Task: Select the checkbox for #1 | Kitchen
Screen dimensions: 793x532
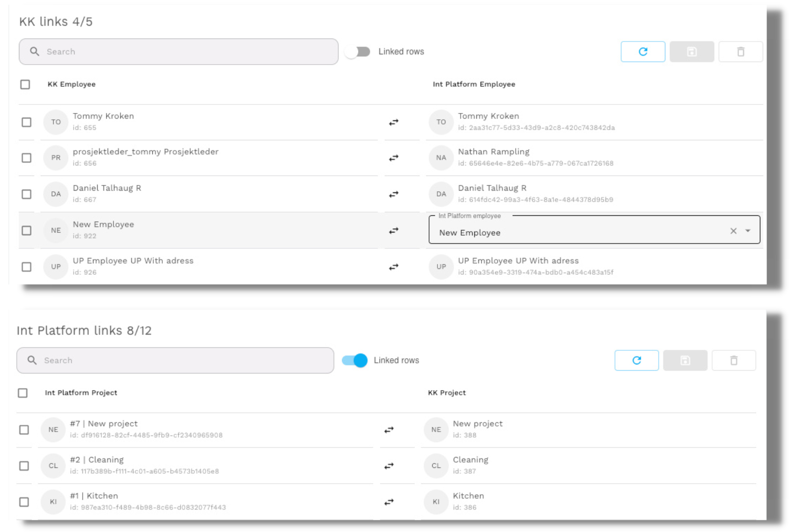Action: pyautogui.click(x=24, y=502)
